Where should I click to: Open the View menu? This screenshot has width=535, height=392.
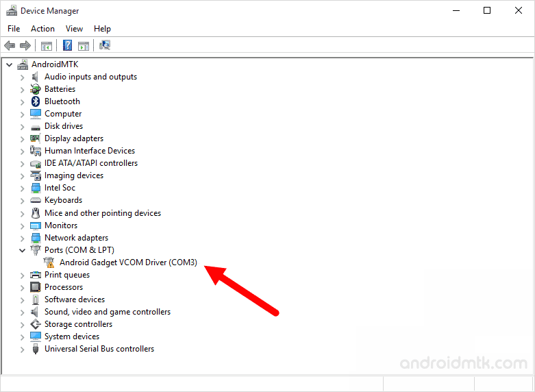[x=74, y=29]
